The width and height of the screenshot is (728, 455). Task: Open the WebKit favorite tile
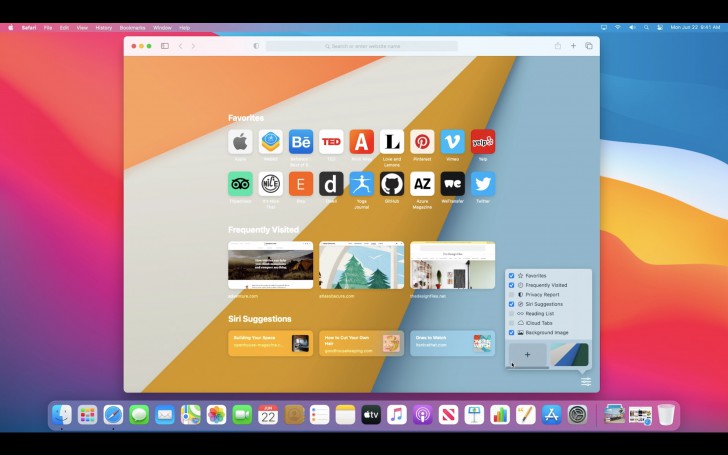click(x=271, y=142)
